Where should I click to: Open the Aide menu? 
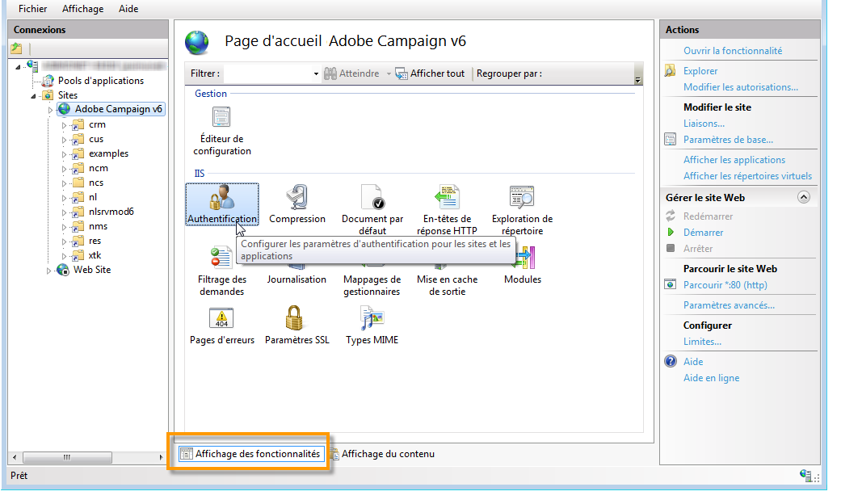[x=128, y=9]
